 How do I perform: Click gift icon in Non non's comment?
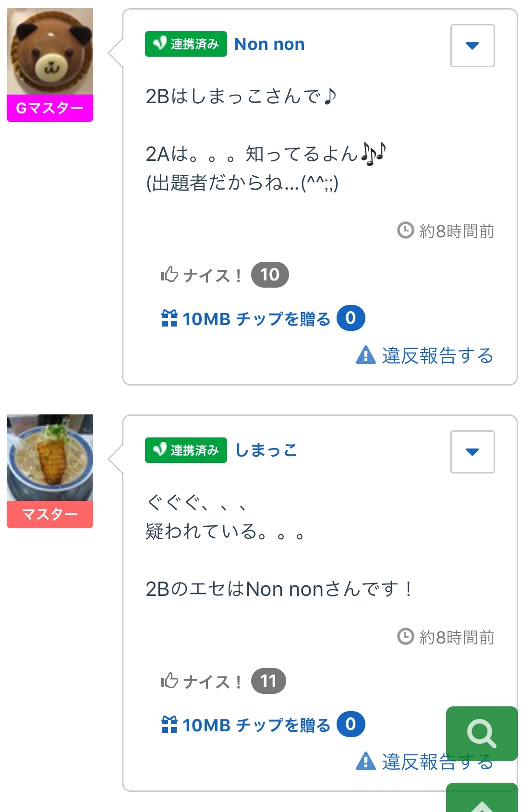click(169, 318)
